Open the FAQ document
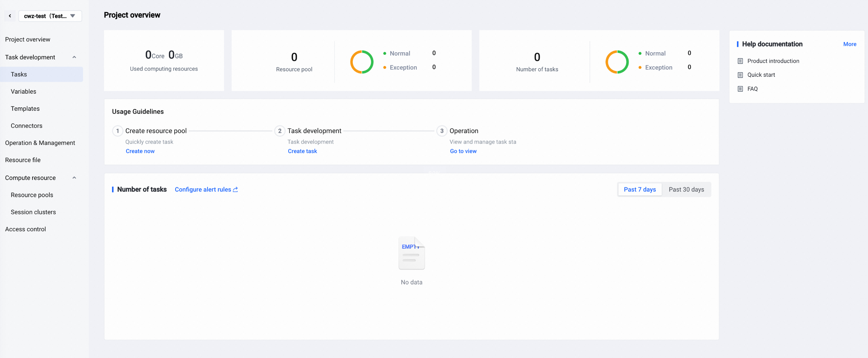This screenshot has height=358, width=868. (x=752, y=89)
